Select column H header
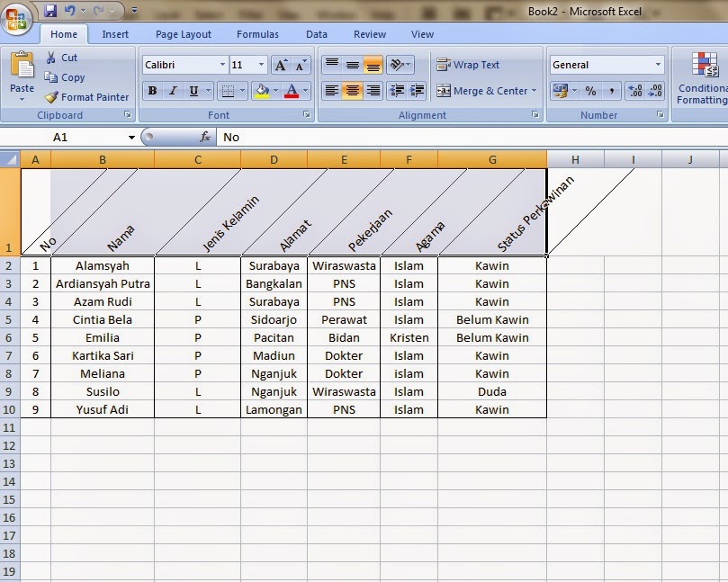Image resolution: width=728 pixels, height=582 pixels. [575, 159]
